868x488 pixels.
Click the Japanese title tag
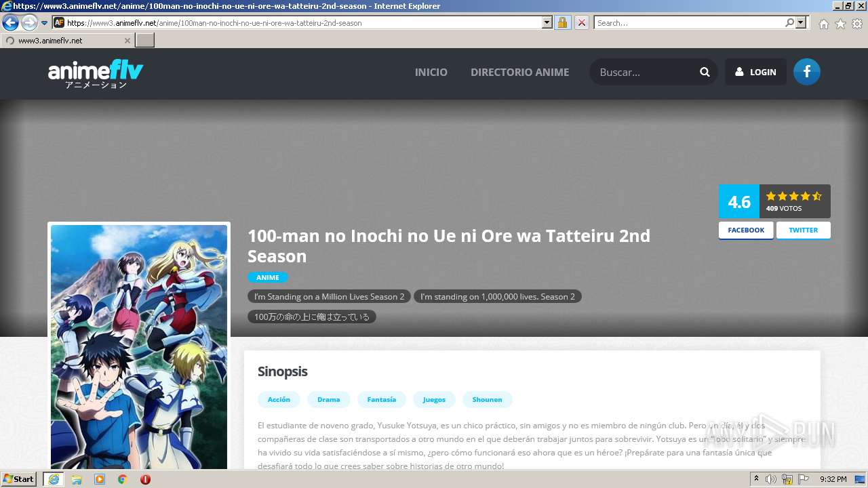pos(312,317)
